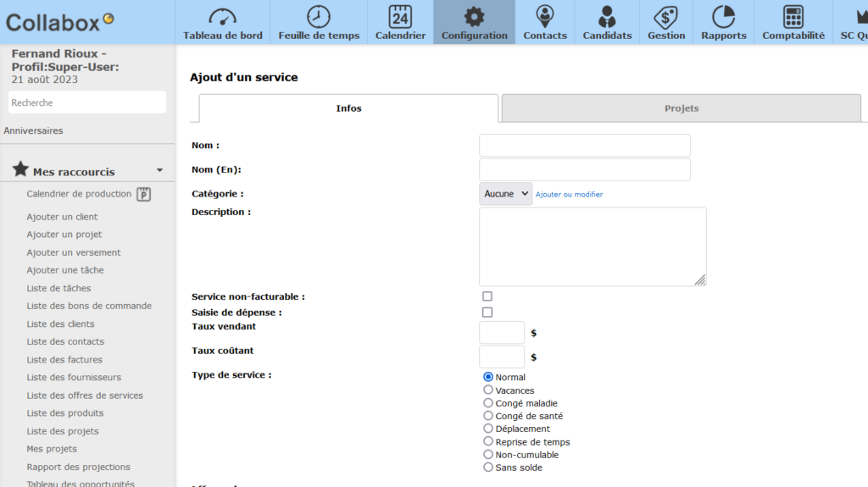Open the Gestion price tag icon

(666, 17)
